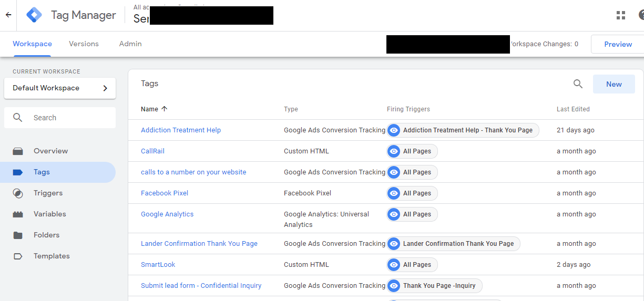Click the All Pages trigger for CallRail

point(412,151)
